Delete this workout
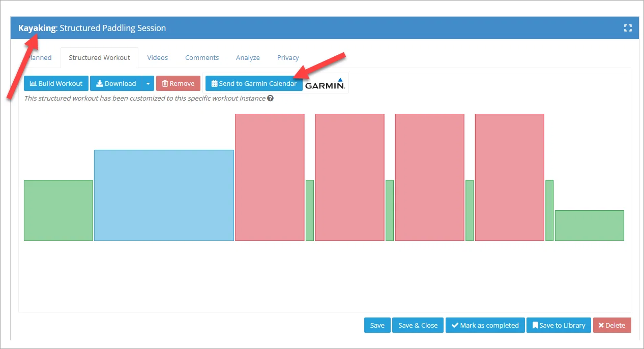 (612, 325)
